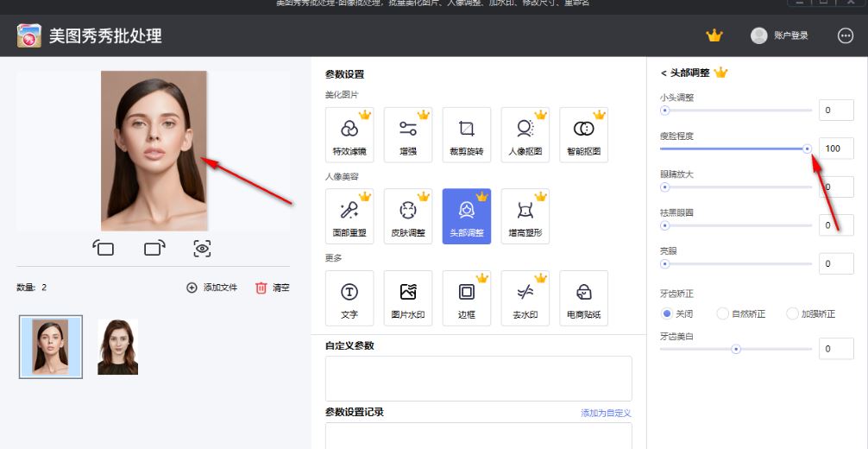This screenshot has width=868, height=449.
Task: Open the 皮肤调整 skin adjustment tool
Action: pyautogui.click(x=408, y=216)
